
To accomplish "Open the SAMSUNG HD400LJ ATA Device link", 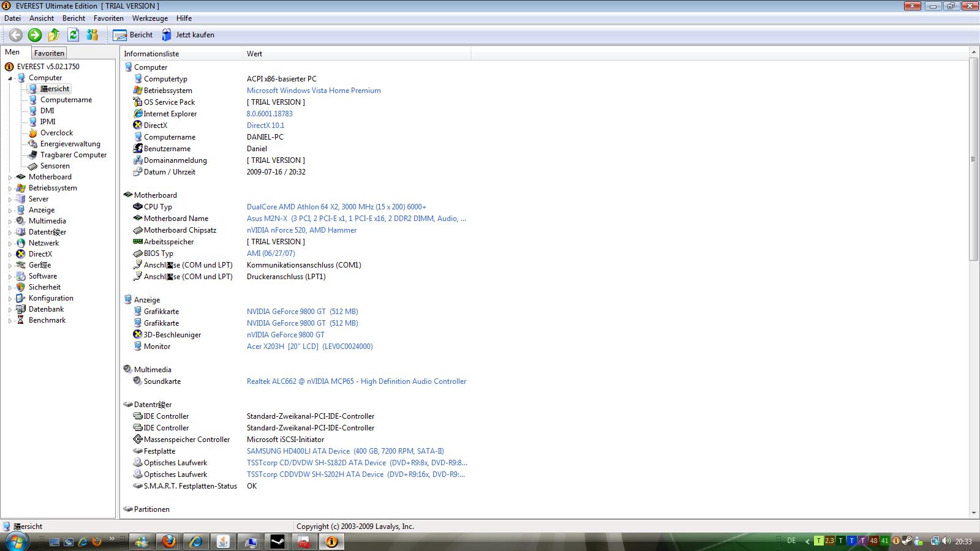I will (x=345, y=451).
